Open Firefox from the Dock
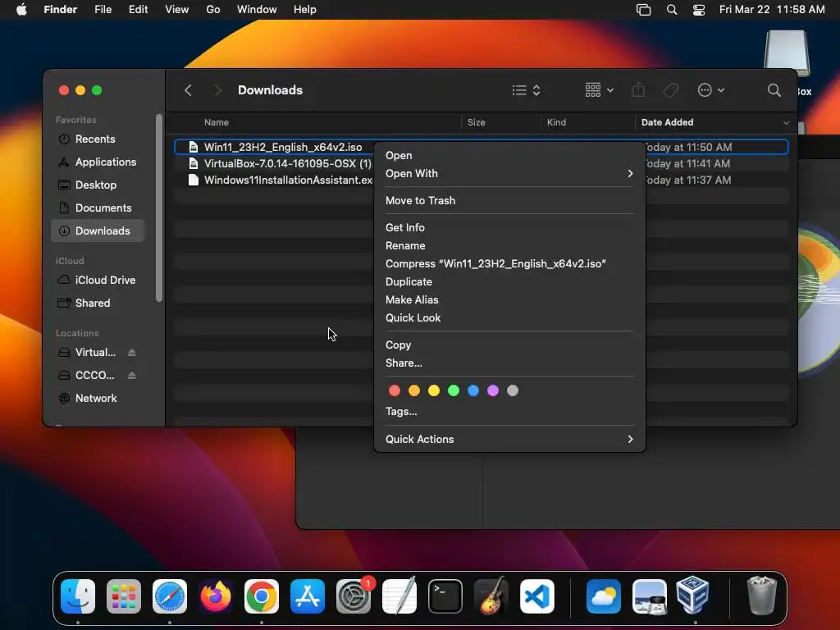840x630 pixels. click(x=216, y=596)
